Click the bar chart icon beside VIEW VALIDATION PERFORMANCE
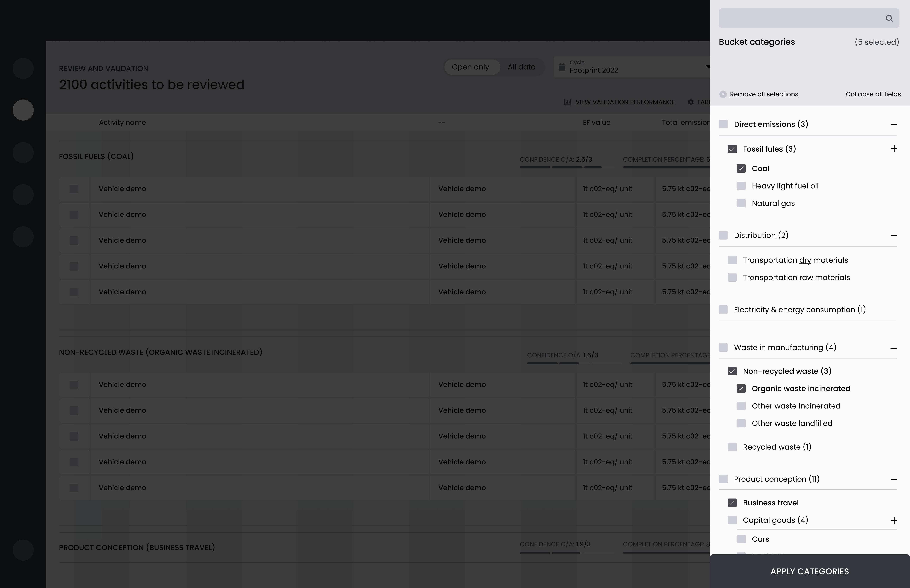 coord(568,102)
